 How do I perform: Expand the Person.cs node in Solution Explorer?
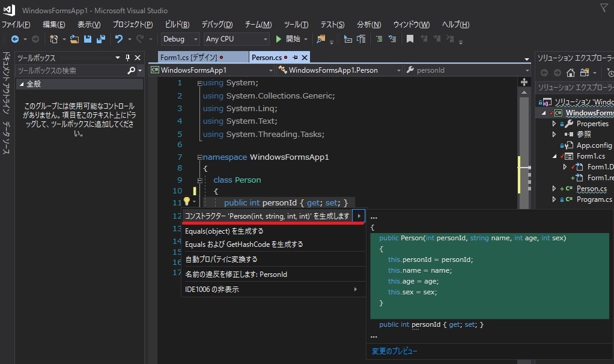(x=554, y=188)
